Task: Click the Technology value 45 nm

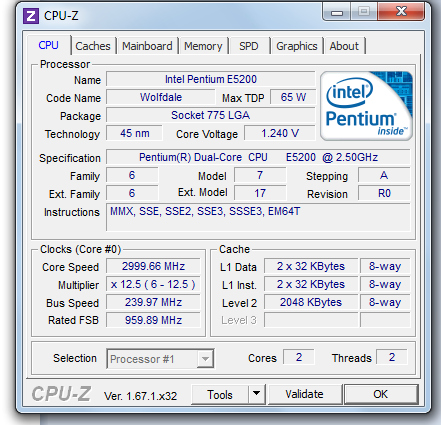Action: pyautogui.click(x=135, y=133)
